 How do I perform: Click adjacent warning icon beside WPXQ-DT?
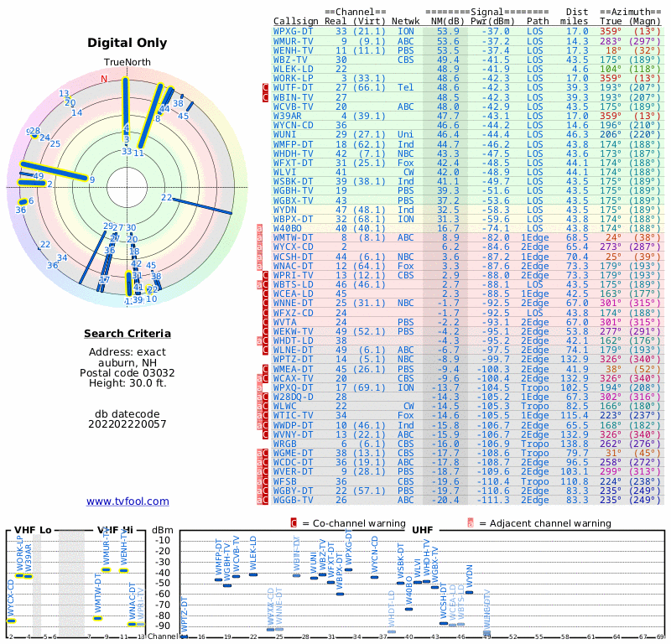pos(259,387)
